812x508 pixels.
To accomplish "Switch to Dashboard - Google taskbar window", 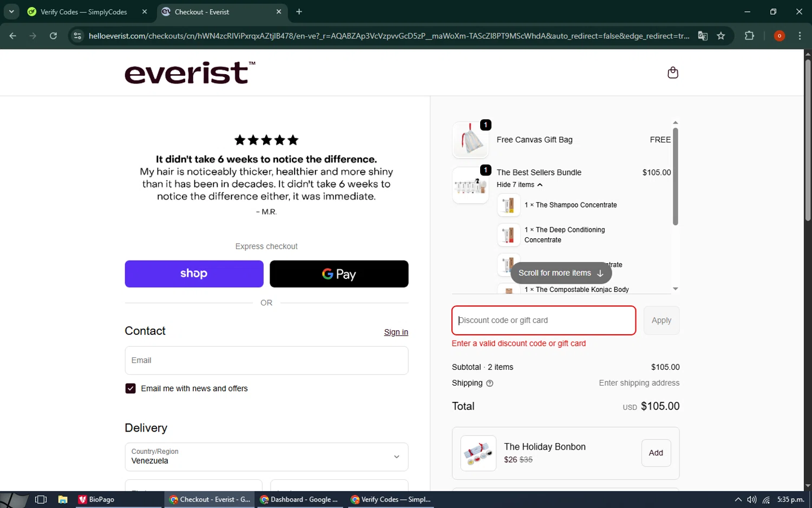I will pos(299,499).
